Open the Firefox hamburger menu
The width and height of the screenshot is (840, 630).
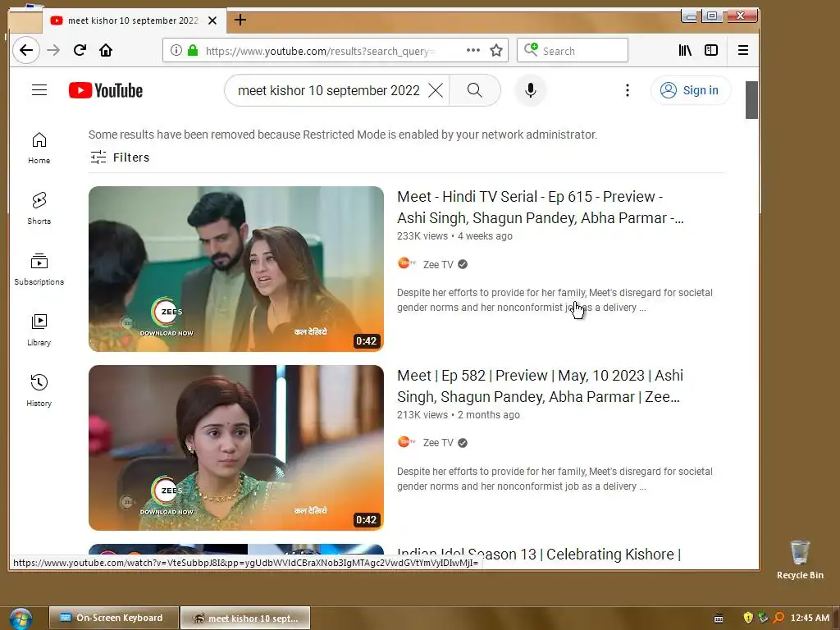click(x=742, y=50)
